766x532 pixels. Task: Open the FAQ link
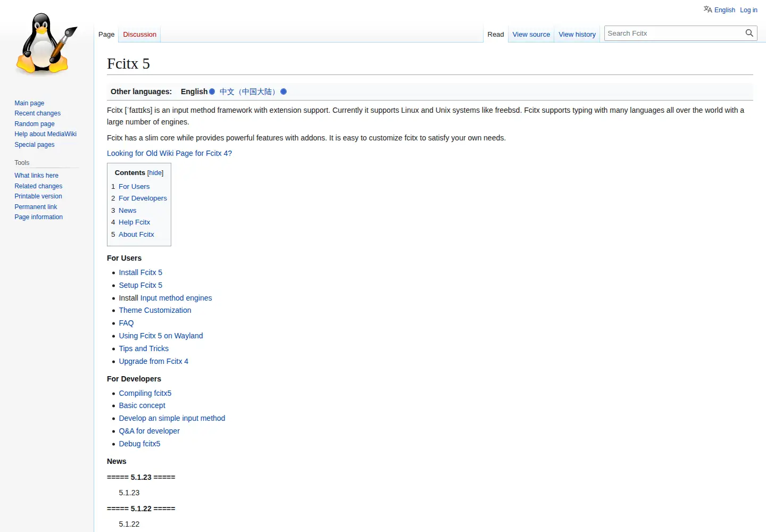coord(126,323)
